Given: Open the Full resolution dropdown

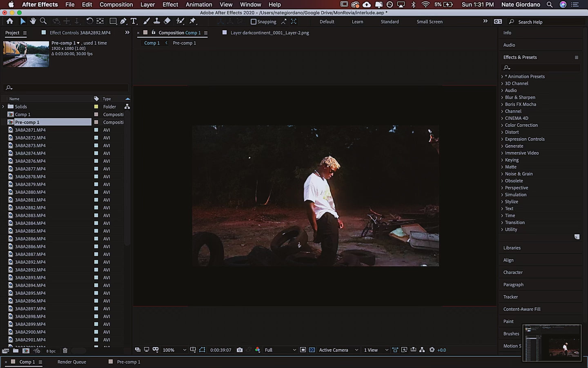Looking at the screenshot, I should [280, 350].
